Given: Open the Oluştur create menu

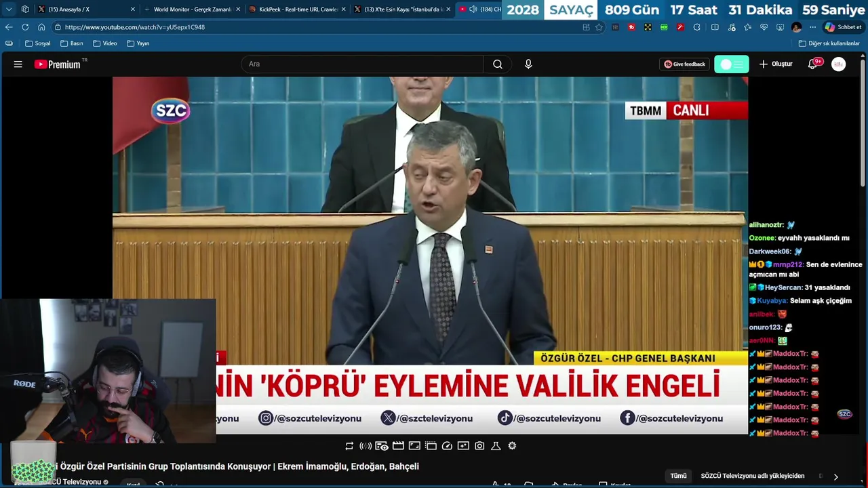Looking at the screenshot, I should coord(776,64).
